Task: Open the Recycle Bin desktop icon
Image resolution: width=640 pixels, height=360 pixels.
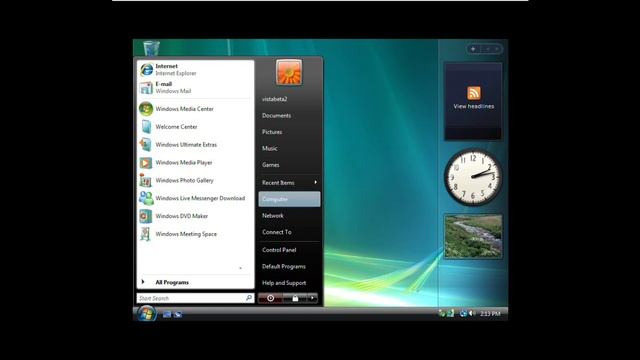Action: tap(151, 48)
